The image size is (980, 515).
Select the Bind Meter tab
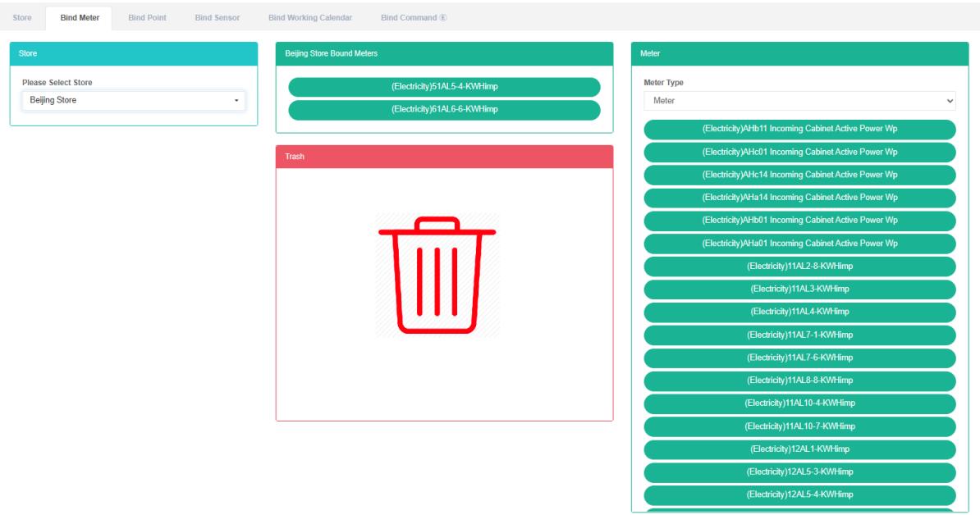pyautogui.click(x=80, y=18)
